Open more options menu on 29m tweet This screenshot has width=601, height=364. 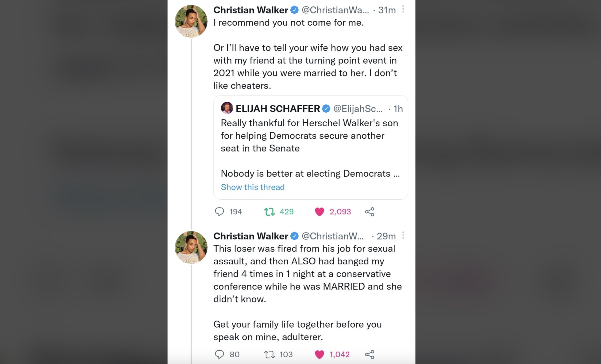click(403, 235)
